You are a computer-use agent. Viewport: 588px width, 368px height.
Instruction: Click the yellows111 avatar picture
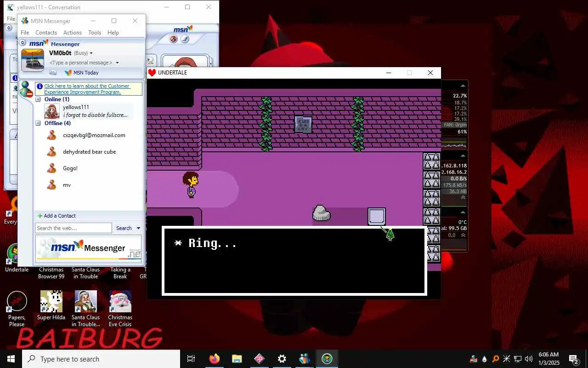52,111
